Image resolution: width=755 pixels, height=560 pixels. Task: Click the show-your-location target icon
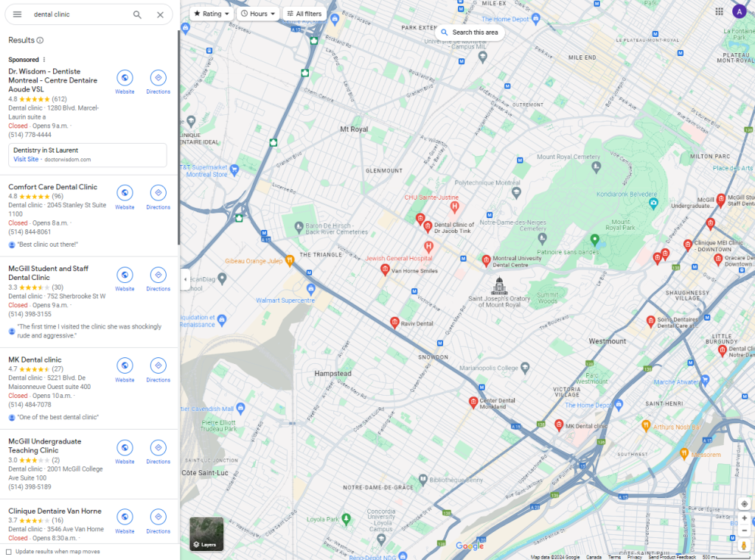pos(744,503)
